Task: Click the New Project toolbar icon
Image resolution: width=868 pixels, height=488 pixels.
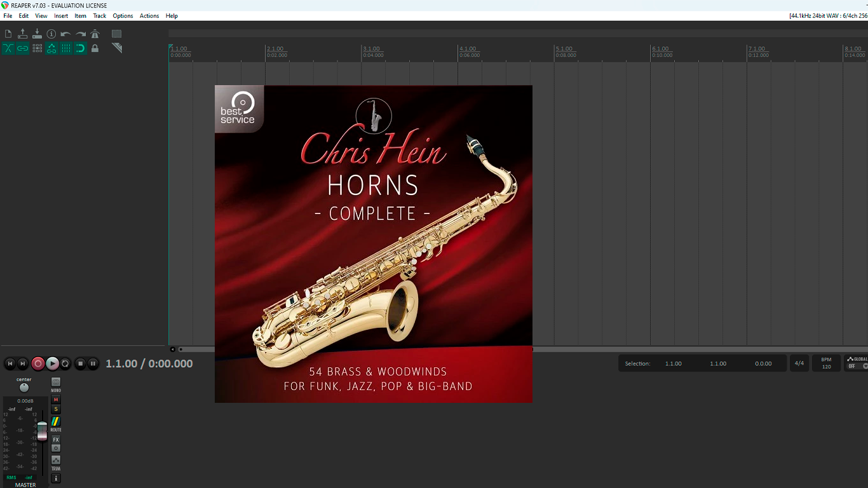Action: tap(8, 34)
